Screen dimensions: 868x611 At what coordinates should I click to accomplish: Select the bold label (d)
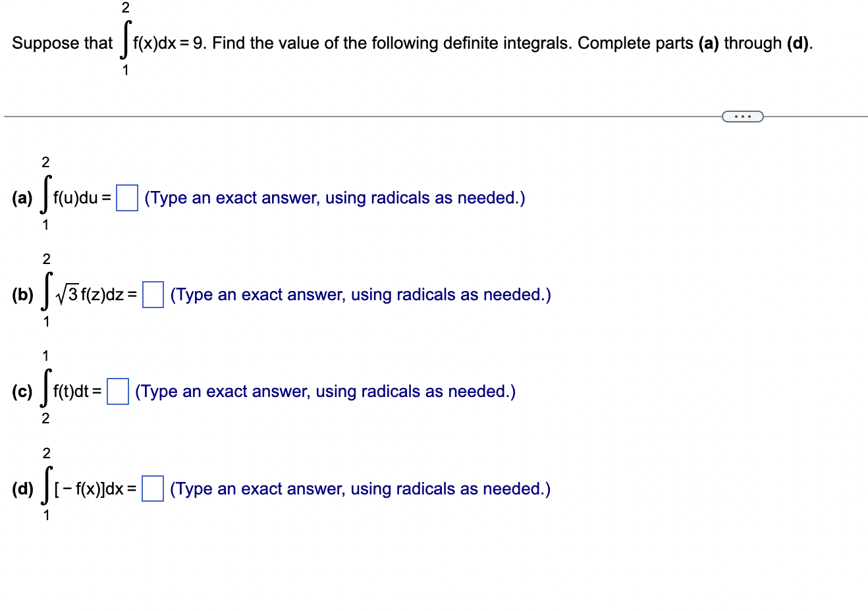pos(23,489)
